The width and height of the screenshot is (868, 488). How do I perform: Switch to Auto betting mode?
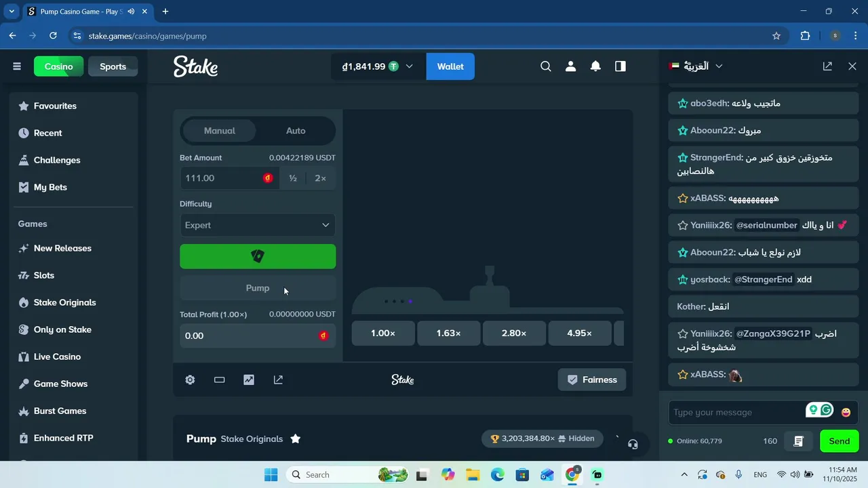pyautogui.click(x=296, y=131)
